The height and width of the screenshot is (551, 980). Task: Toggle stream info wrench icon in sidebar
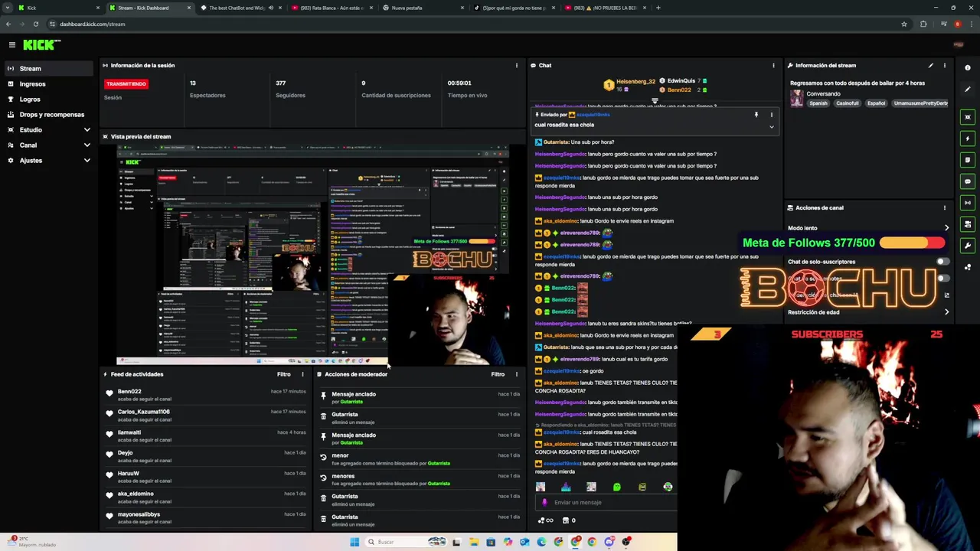click(968, 246)
